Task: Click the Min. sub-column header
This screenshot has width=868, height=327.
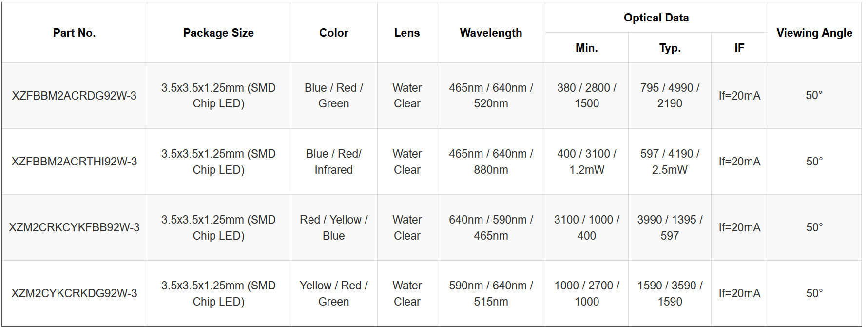Action: 586,48
